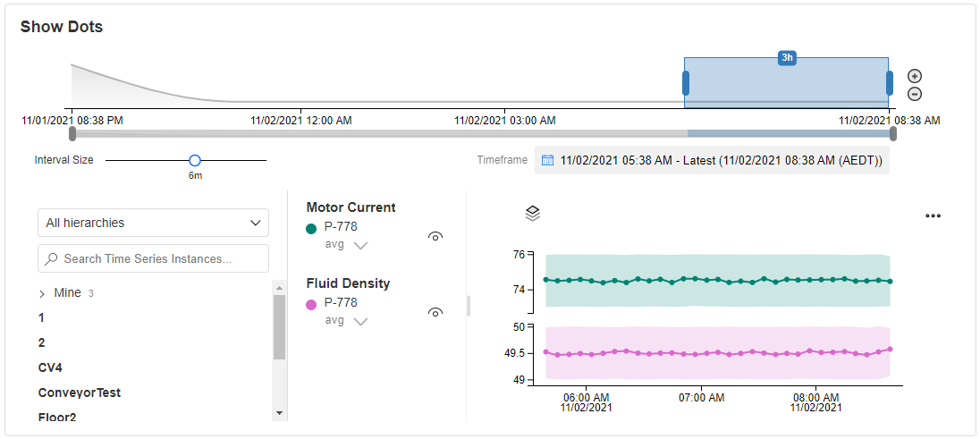Open the Timeframe date range picker
980x439 pixels.
click(712, 160)
